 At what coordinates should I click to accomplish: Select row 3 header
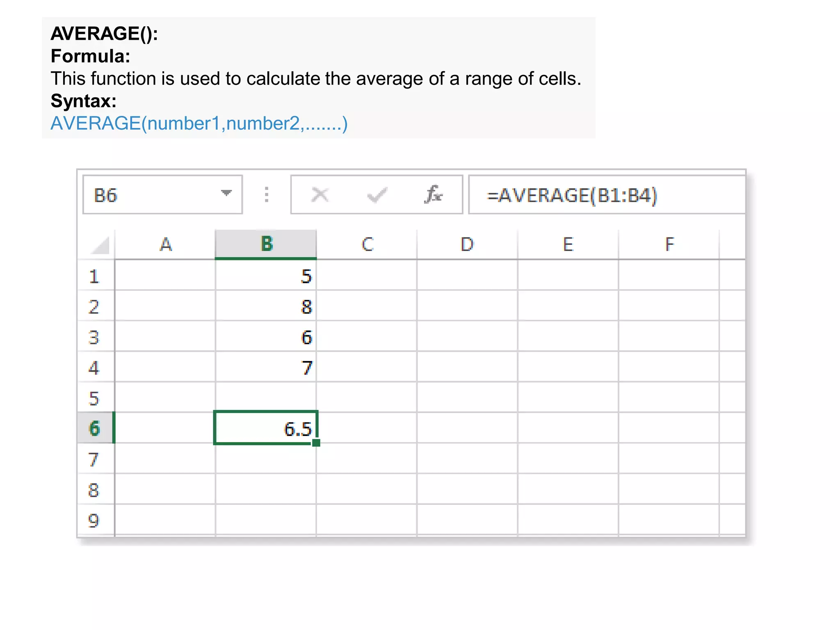[x=96, y=336]
